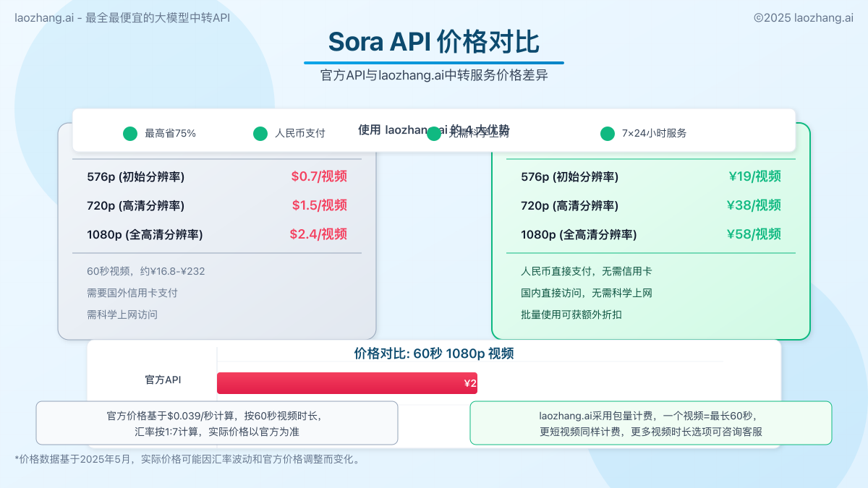This screenshot has width=868, height=488.
Task: Click the ¥58/视频 price
Action: click(x=754, y=234)
